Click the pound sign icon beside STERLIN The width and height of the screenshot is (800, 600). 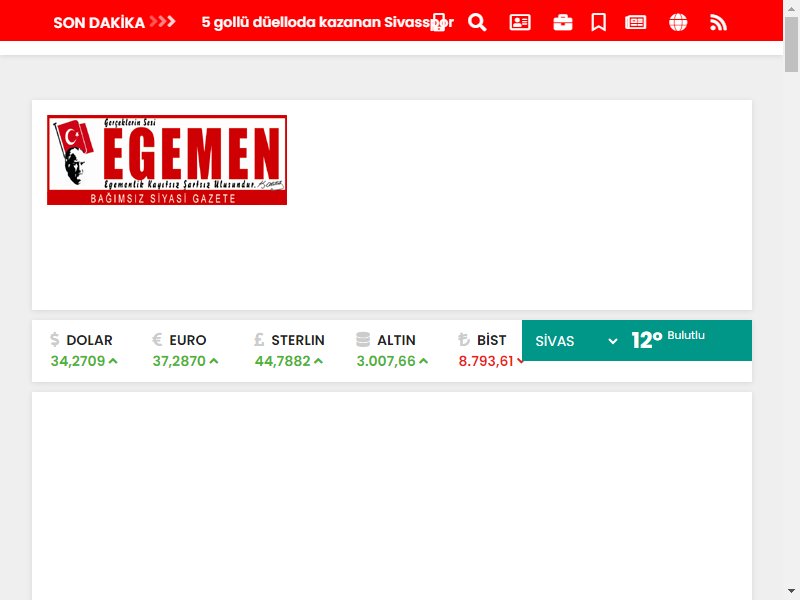(x=259, y=339)
